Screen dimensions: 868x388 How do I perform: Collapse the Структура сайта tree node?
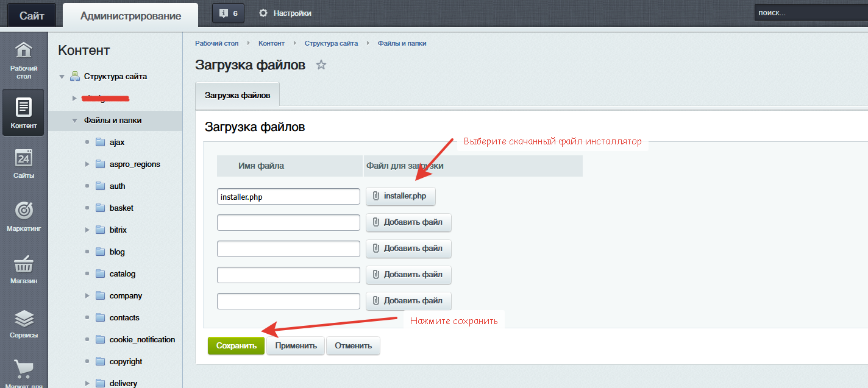pos(62,77)
